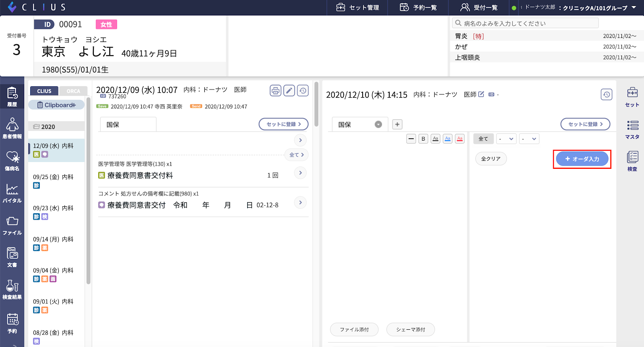644x347 pixels.
Task: Apply red text color Aa
Action: click(460, 139)
